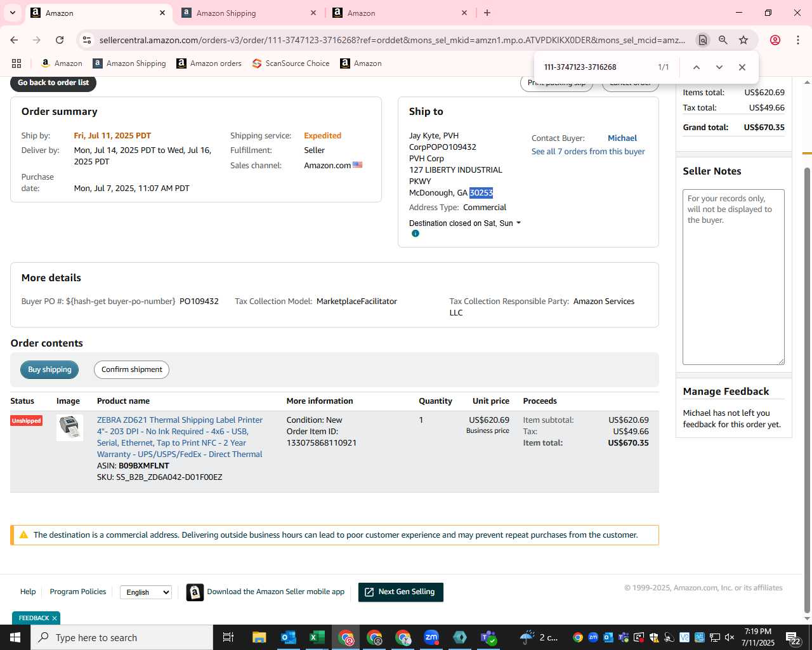Close the Amazon Shipping tab
Image resolution: width=812 pixels, height=650 pixels.
point(313,13)
